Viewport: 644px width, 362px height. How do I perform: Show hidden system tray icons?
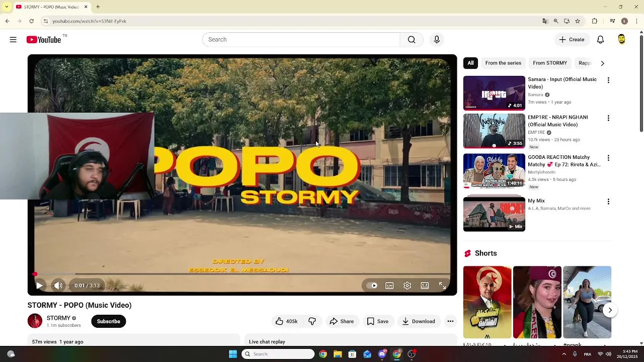click(563, 354)
